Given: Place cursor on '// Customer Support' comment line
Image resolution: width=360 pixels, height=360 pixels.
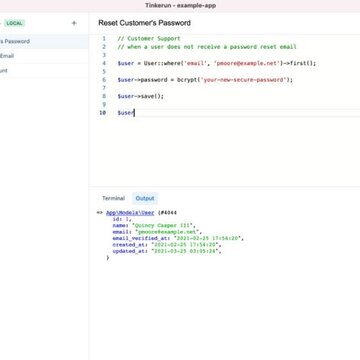Looking at the screenshot, I should 149,39.
